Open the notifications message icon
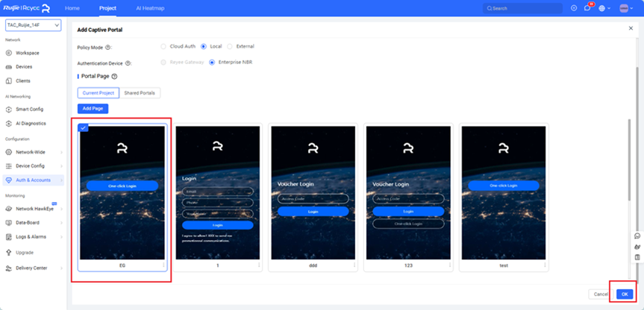 tap(587, 8)
